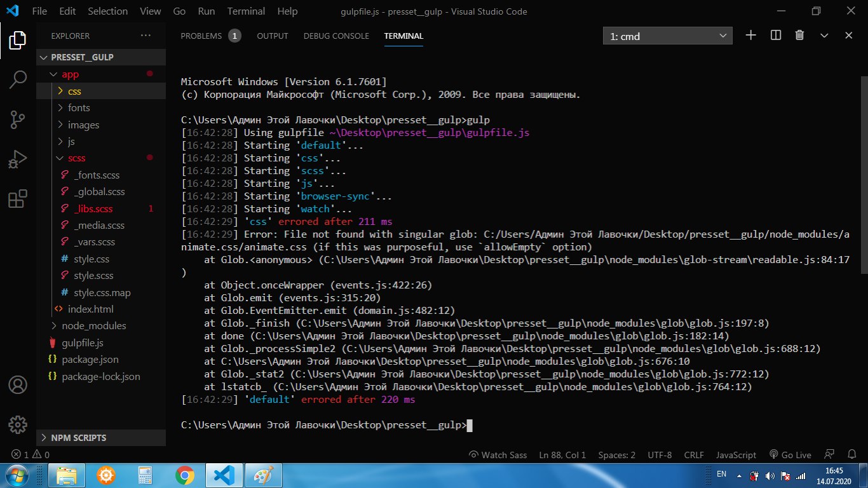Open _global.scss file
Viewport: 868px width, 488px height.
pyautogui.click(x=101, y=191)
